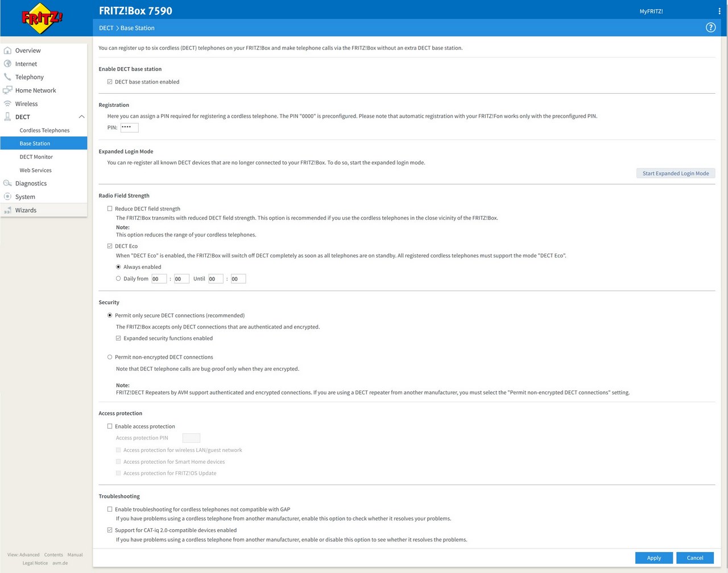728x573 pixels.
Task: Click the Home Network devices icon
Action: [x=7, y=90]
